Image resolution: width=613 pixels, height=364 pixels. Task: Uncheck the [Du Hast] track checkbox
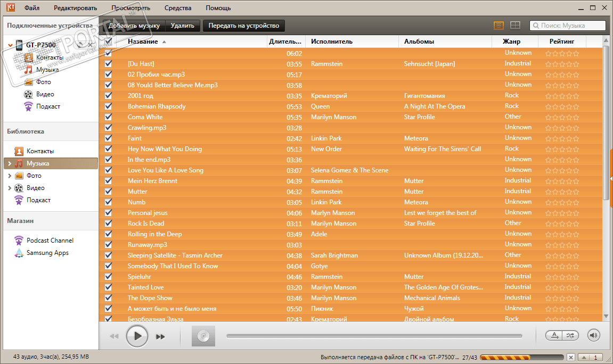(x=108, y=64)
